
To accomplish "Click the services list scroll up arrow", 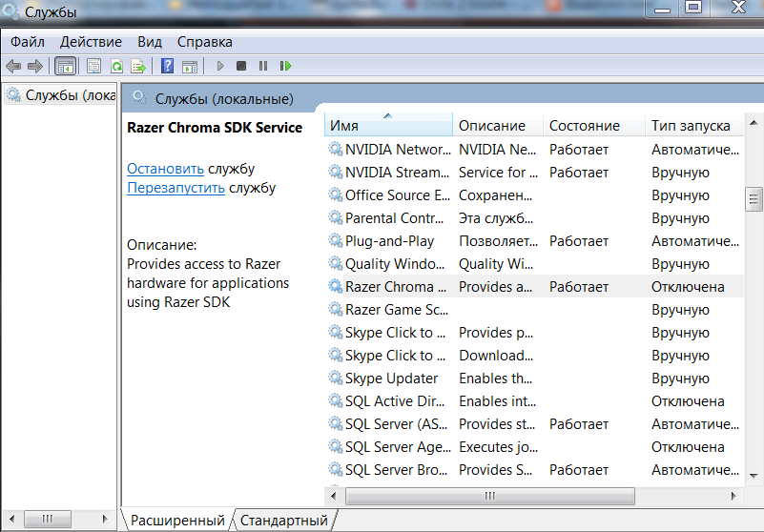I will 754,123.
